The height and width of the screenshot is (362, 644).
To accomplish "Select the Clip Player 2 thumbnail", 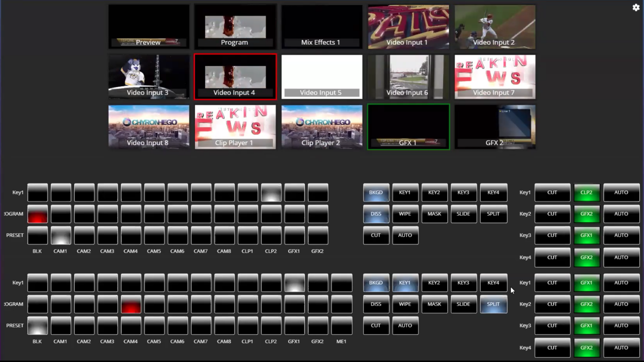I will 322,127.
